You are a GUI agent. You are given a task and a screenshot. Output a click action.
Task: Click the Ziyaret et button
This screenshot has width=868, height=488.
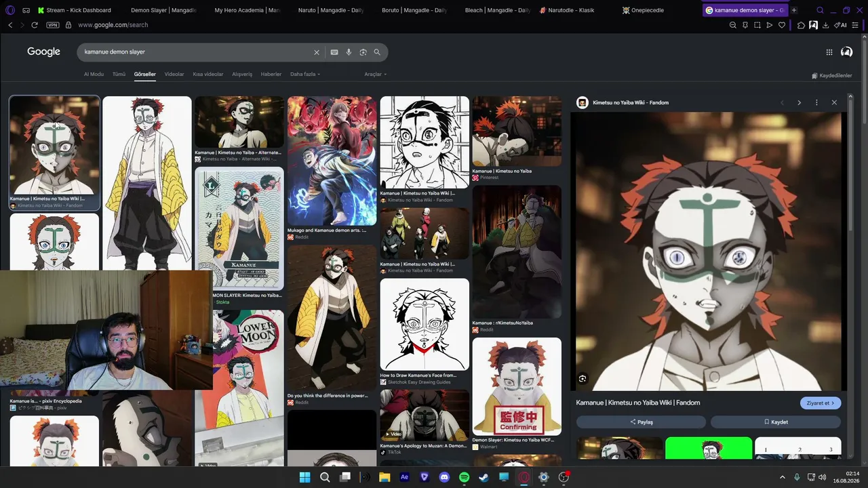[821, 403]
